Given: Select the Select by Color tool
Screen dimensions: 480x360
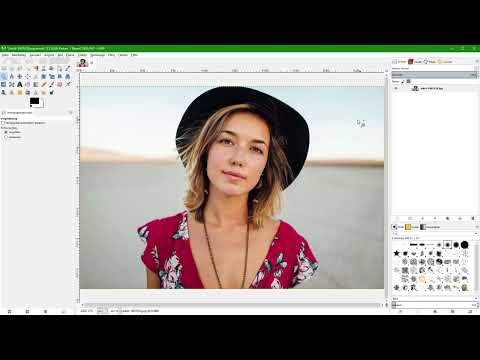Looking at the screenshot, I should [x=36, y=68].
